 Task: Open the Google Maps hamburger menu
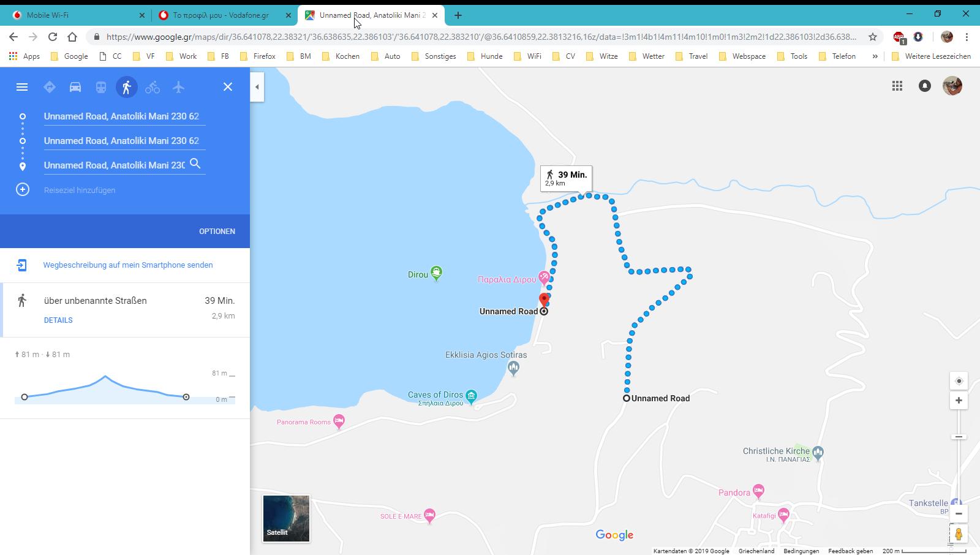[22, 87]
